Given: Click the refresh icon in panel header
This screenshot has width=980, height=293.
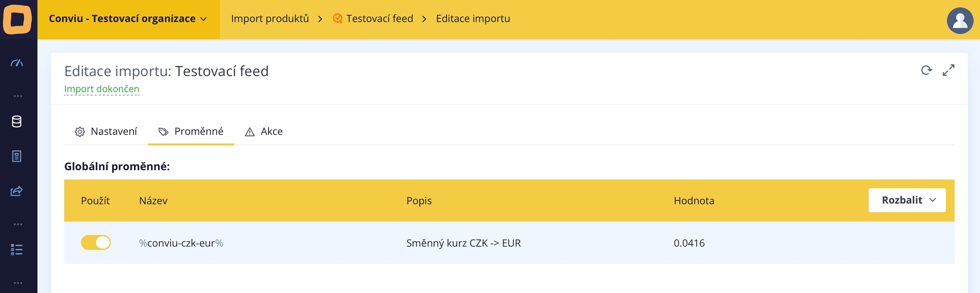Looking at the screenshot, I should click(x=926, y=70).
